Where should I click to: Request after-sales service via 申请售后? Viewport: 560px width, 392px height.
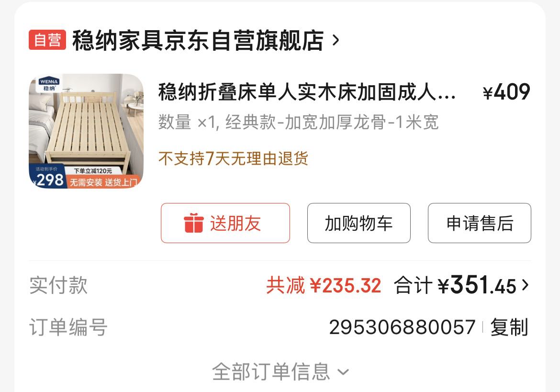(x=480, y=223)
